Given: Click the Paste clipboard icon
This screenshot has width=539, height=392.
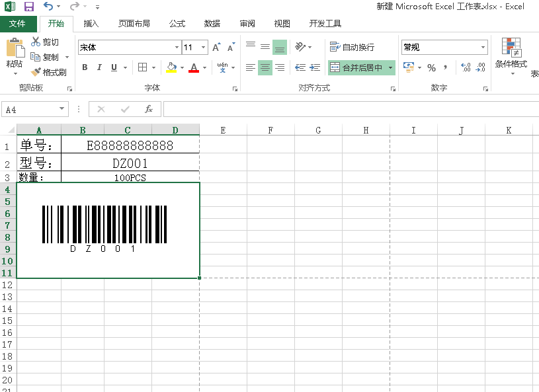Looking at the screenshot, I should click(x=15, y=48).
